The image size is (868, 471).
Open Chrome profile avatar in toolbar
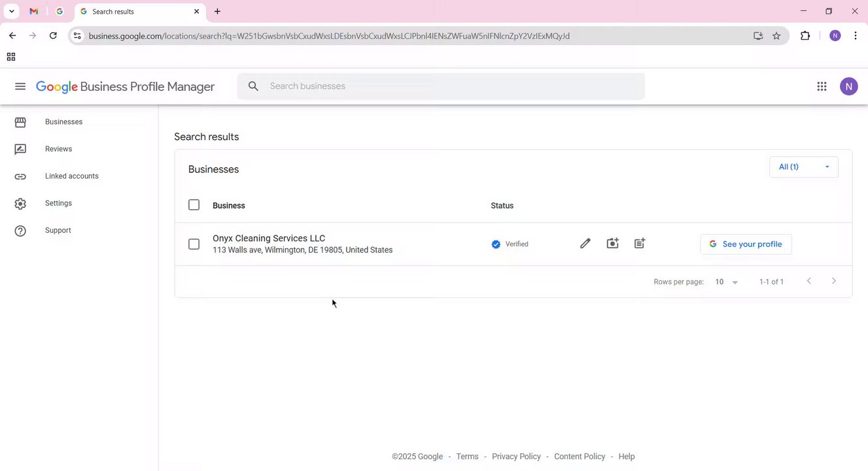[x=835, y=36]
